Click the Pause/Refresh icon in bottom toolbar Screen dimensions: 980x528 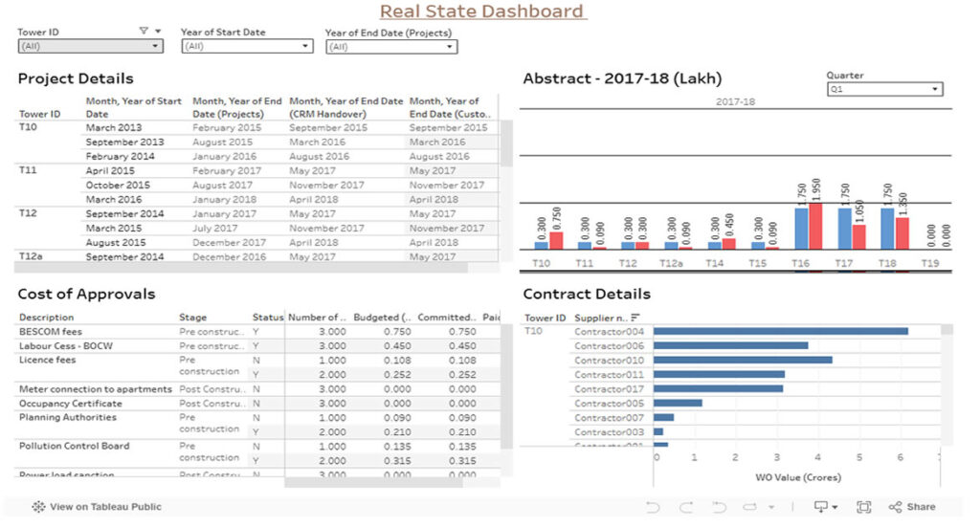point(752,507)
